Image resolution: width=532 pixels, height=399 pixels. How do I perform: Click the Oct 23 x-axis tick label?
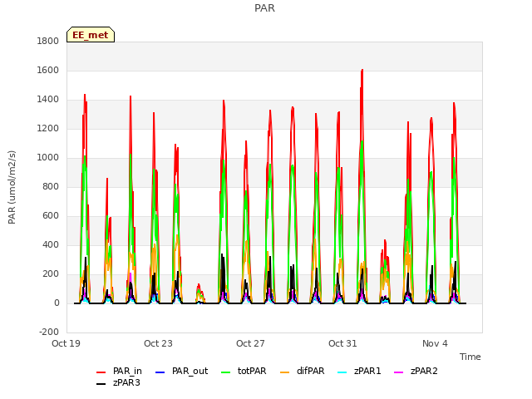pyautogui.click(x=159, y=343)
